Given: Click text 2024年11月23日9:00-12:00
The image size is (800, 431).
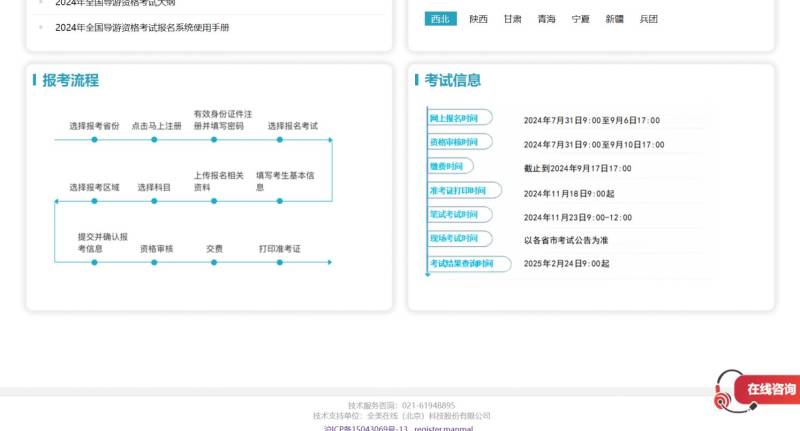Looking at the screenshot, I should pyautogui.click(x=578, y=217).
